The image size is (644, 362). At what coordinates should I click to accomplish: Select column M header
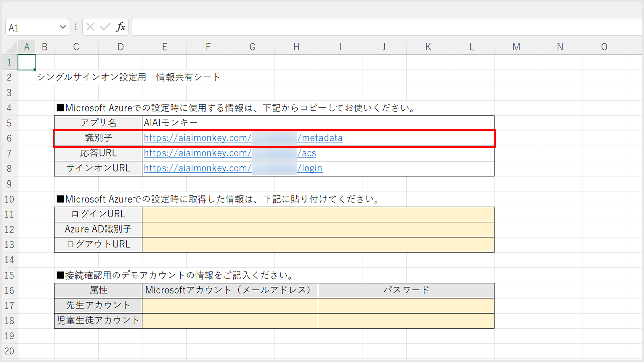point(516,47)
